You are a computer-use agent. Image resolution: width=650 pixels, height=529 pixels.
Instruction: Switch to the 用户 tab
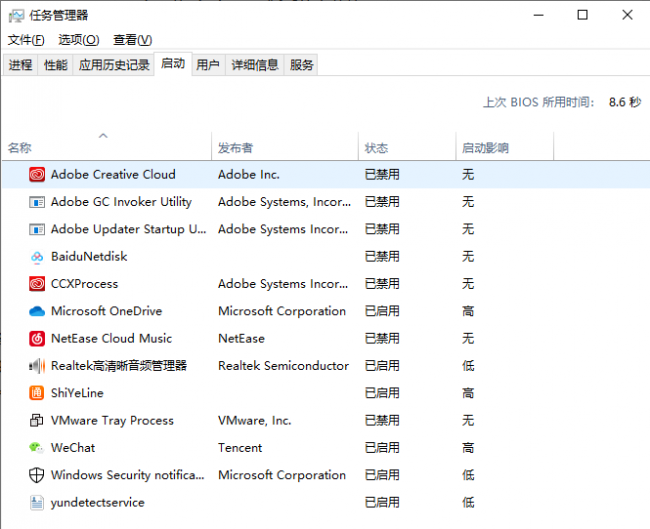208,65
